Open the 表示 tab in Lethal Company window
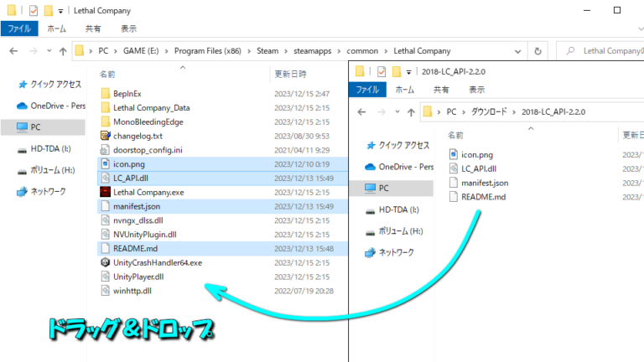644x362 pixels. [128, 28]
